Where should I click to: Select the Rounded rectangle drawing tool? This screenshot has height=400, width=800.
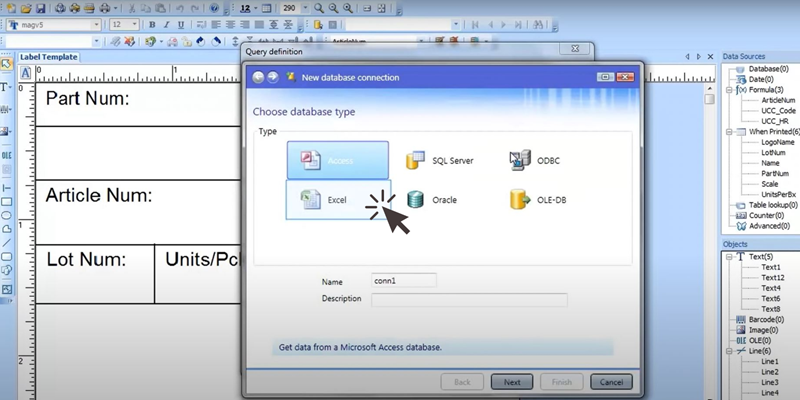pos(7,257)
